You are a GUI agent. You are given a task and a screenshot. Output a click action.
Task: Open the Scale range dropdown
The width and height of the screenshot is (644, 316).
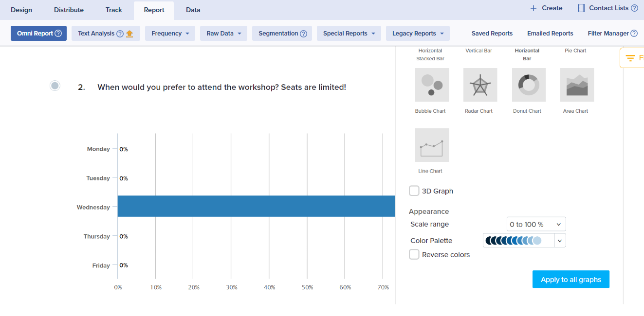tap(536, 224)
